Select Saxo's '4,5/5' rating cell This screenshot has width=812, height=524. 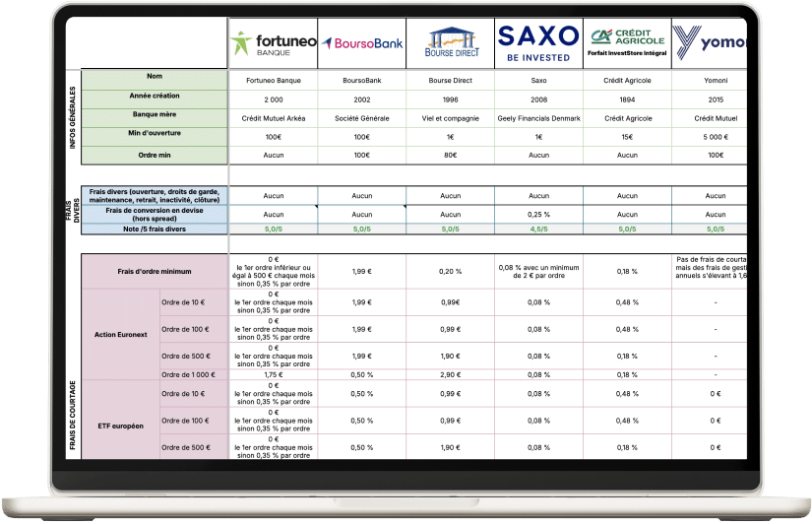click(x=538, y=229)
